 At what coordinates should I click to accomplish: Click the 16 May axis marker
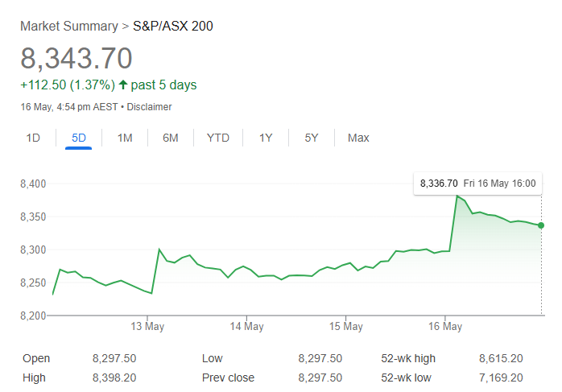pos(445,326)
